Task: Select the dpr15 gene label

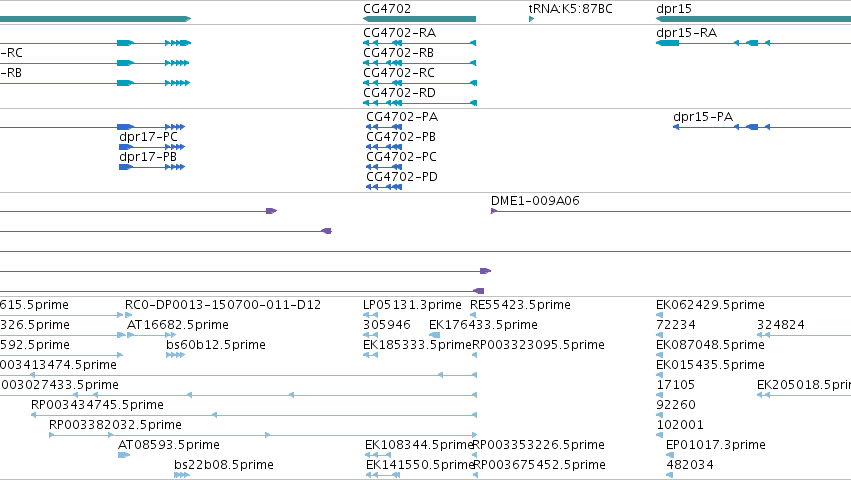Action: point(674,9)
